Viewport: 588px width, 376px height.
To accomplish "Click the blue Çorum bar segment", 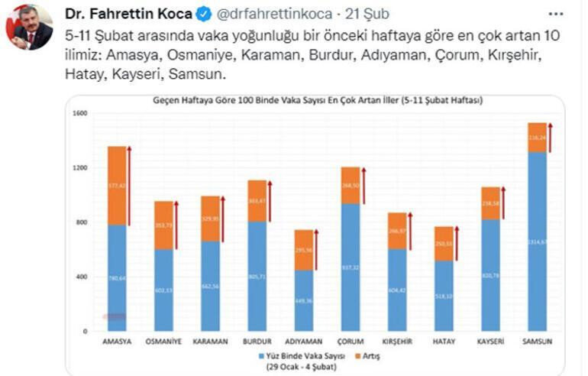I will (x=351, y=267).
